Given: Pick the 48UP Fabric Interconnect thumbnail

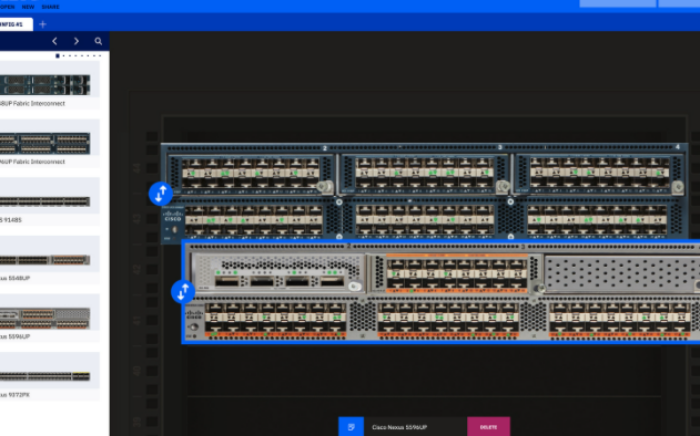Looking at the screenshot, I should click(45, 85).
